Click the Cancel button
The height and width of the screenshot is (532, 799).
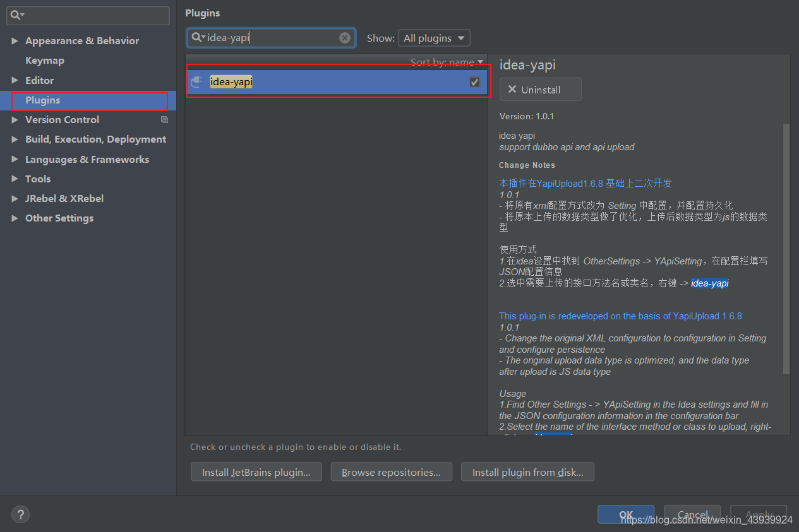pyautogui.click(x=692, y=514)
